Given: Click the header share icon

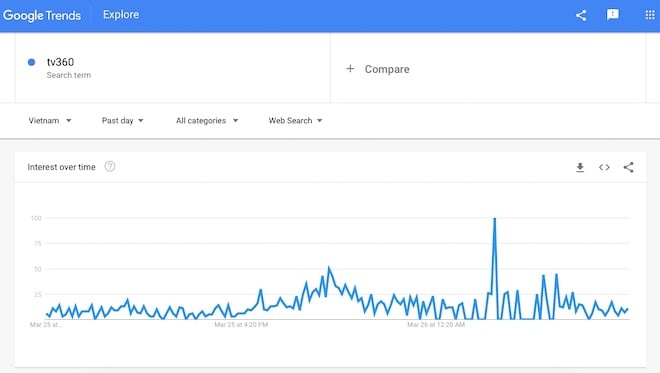Looking at the screenshot, I should point(581,16).
